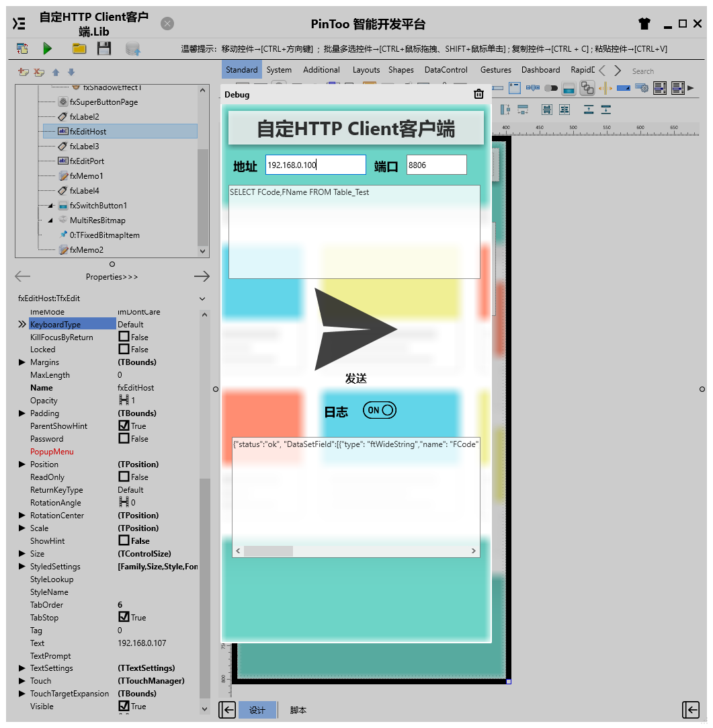This screenshot has height=728, width=713.
Task: Move component down with blue down arrow
Action: 71,72
